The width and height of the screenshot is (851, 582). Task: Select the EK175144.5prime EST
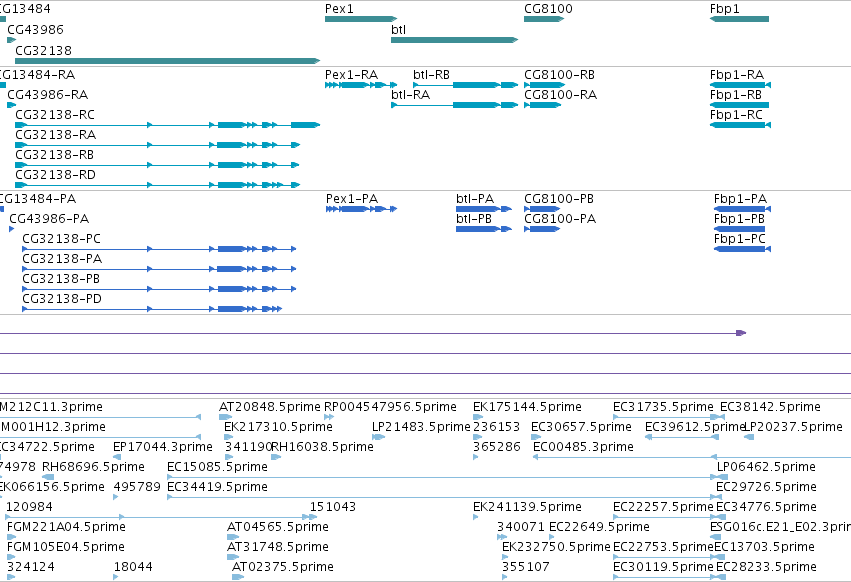coord(478,417)
